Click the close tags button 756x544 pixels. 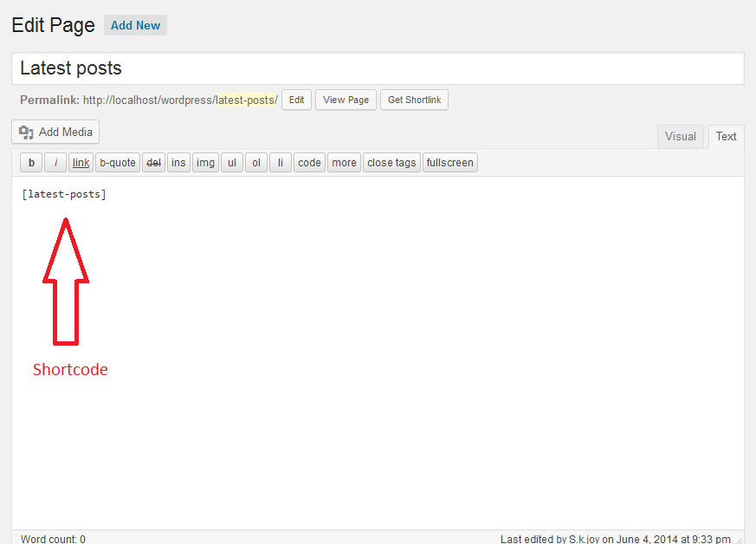[391, 163]
